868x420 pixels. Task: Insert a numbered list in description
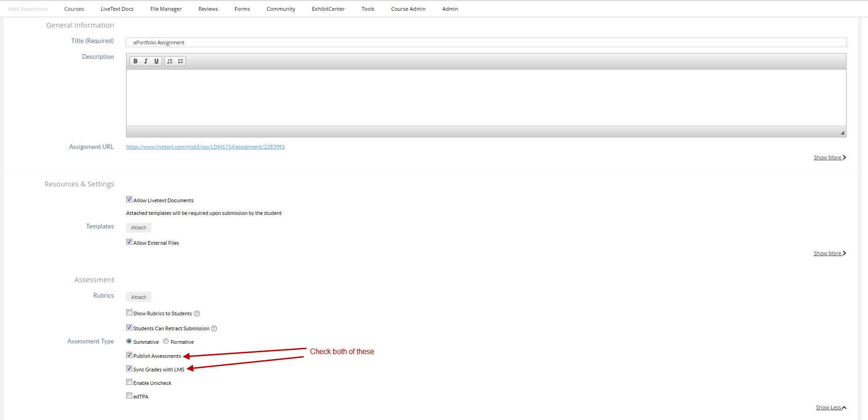pos(170,61)
